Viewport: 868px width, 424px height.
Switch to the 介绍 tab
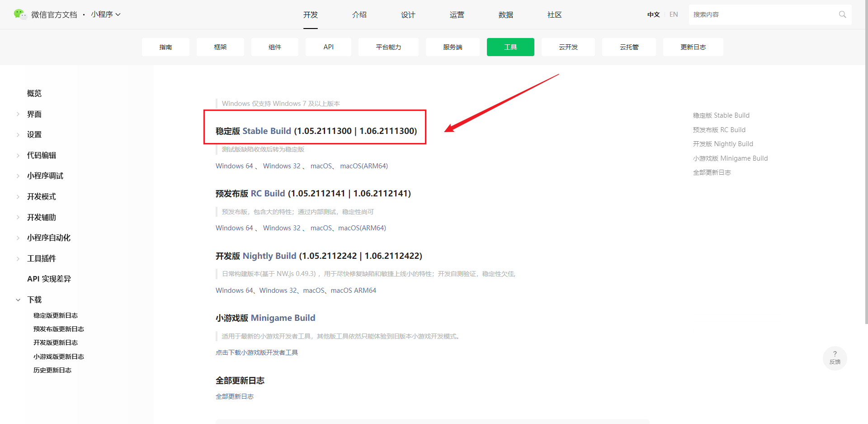point(359,14)
